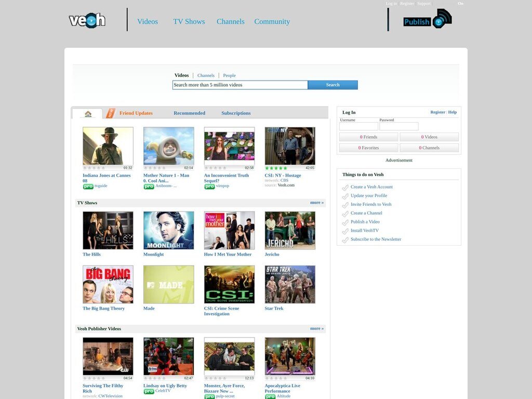Click the pro badge next to viropop

pos(209,187)
